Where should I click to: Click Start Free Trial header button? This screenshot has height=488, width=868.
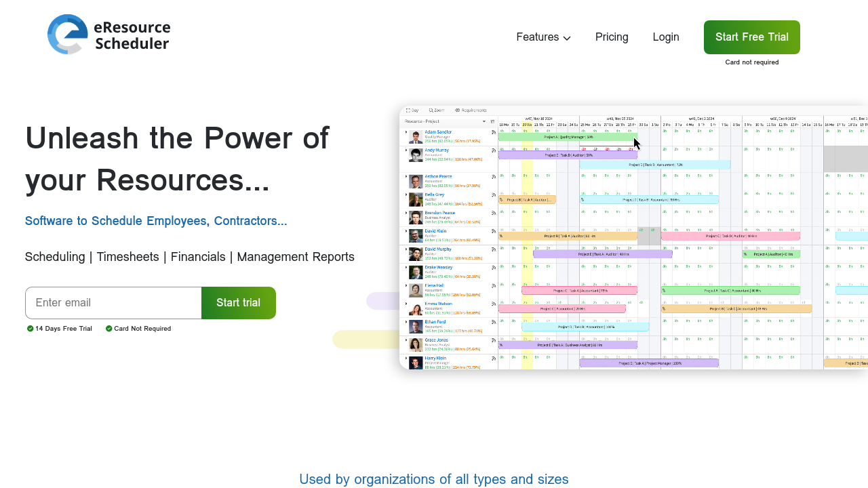point(752,37)
